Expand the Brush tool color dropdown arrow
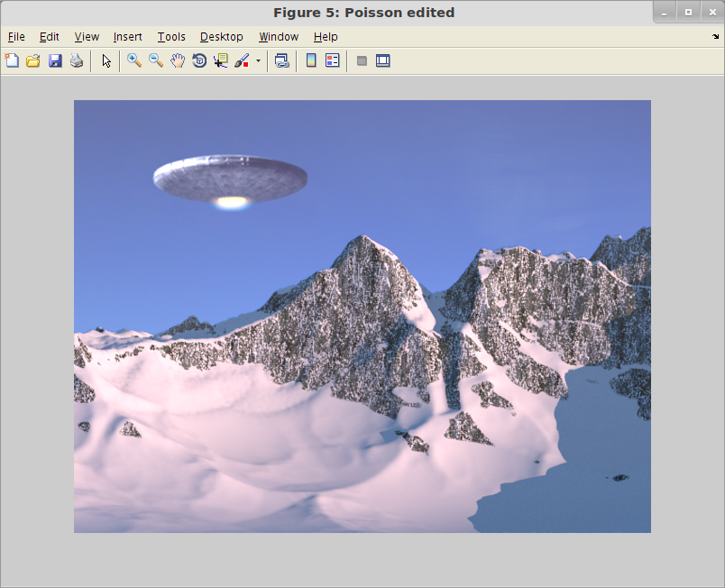This screenshot has height=588, width=725. (258, 60)
